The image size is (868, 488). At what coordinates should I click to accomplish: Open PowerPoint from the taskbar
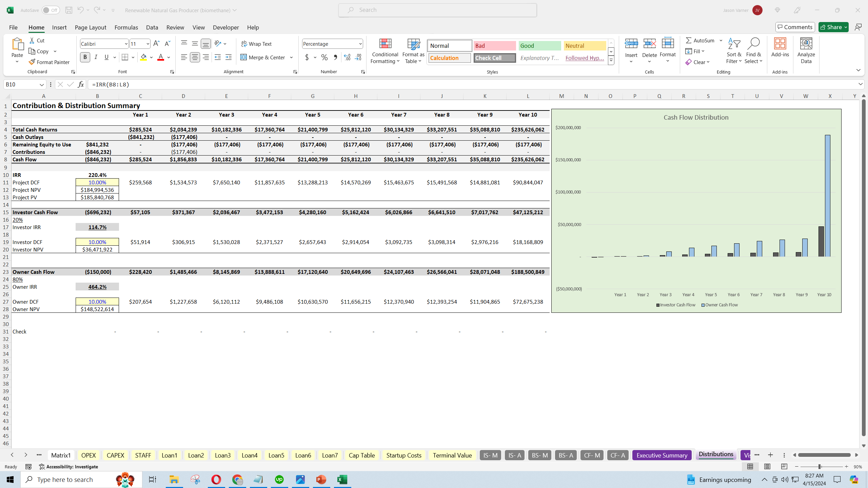tap(321, 480)
